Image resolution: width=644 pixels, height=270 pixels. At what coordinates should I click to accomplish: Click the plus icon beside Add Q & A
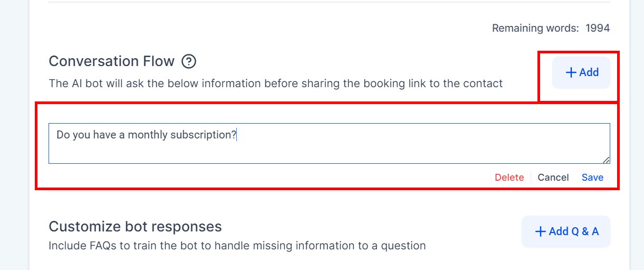[540, 231]
